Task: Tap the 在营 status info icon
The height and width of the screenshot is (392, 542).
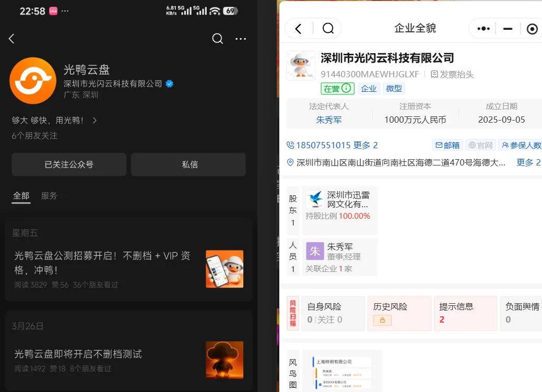Action: [346, 88]
